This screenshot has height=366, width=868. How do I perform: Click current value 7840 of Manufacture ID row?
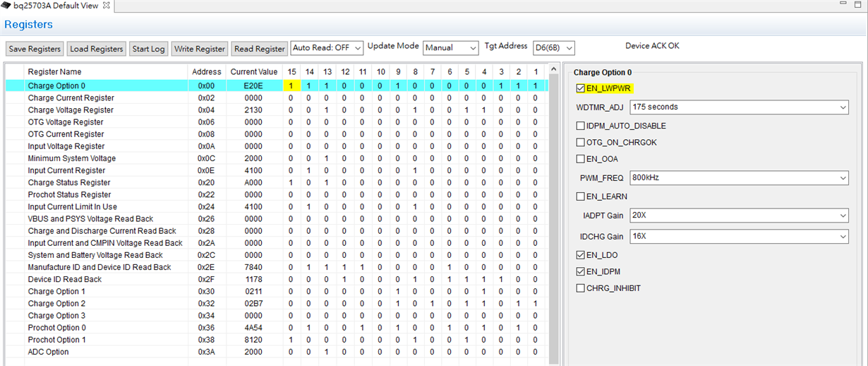[x=254, y=267]
